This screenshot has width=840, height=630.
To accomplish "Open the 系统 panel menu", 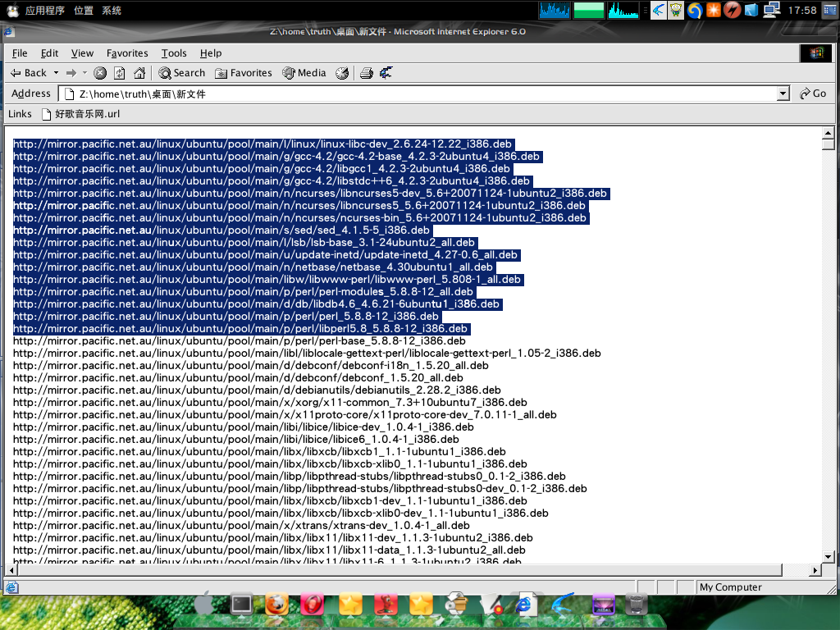I will pyautogui.click(x=112, y=10).
